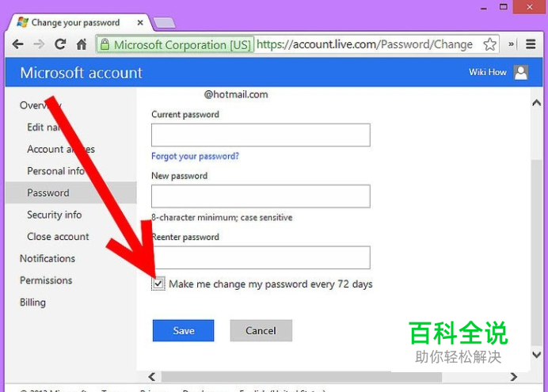The image size is (548, 392).
Task: Click the New password field
Action: pyautogui.click(x=261, y=196)
